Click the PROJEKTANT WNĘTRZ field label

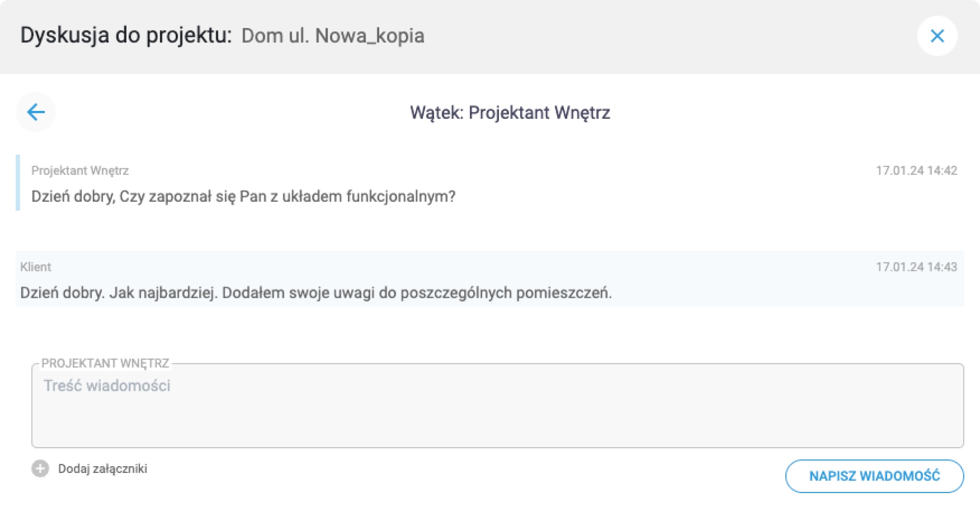tap(105, 363)
